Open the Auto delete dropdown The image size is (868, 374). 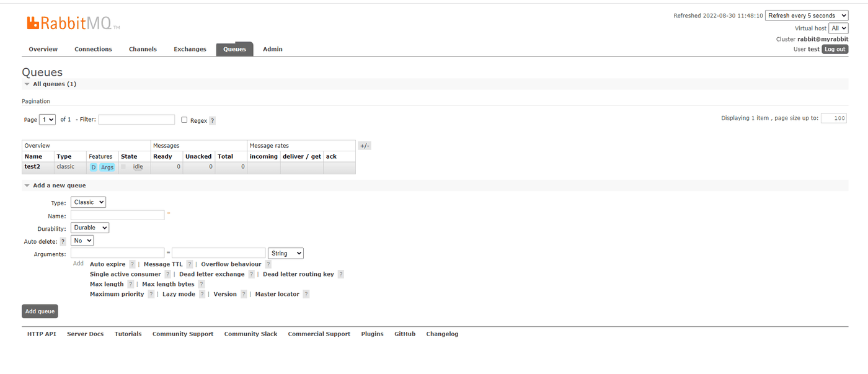(x=82, y=241)
